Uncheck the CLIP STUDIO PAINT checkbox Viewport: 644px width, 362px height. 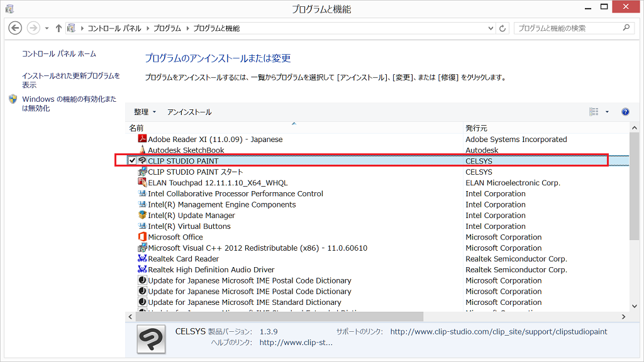click(x=132, y=161)
